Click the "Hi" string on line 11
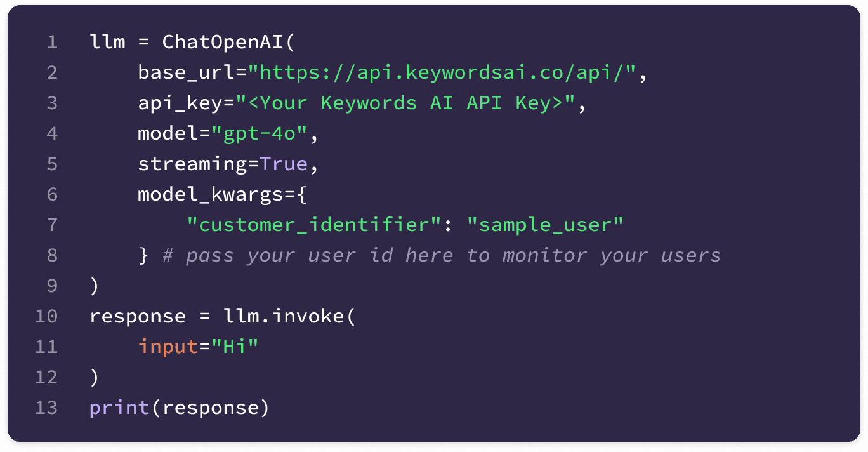Image resolution: width=868 pixels, height=452 pixels. point(235,347)
